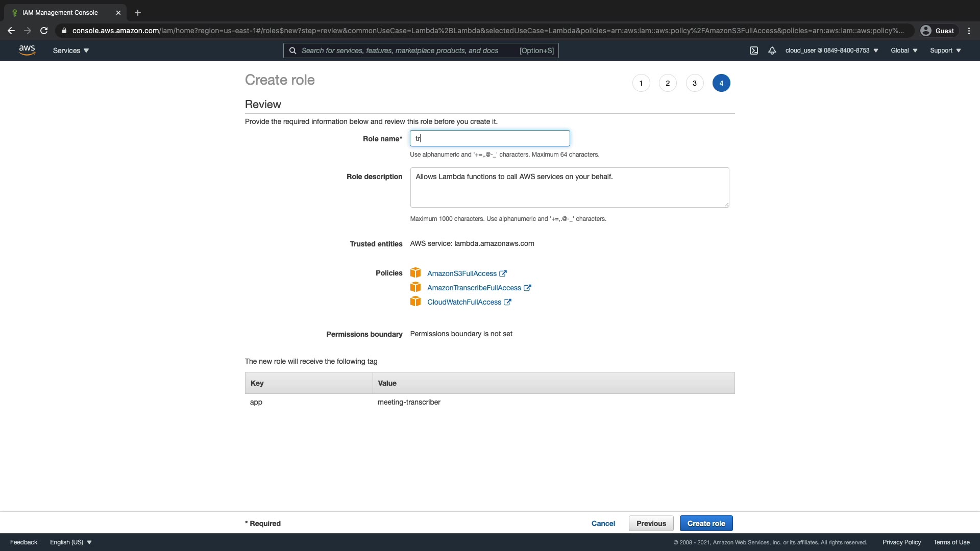
Task: Go to AWS home logo
Action: (27, 50)
